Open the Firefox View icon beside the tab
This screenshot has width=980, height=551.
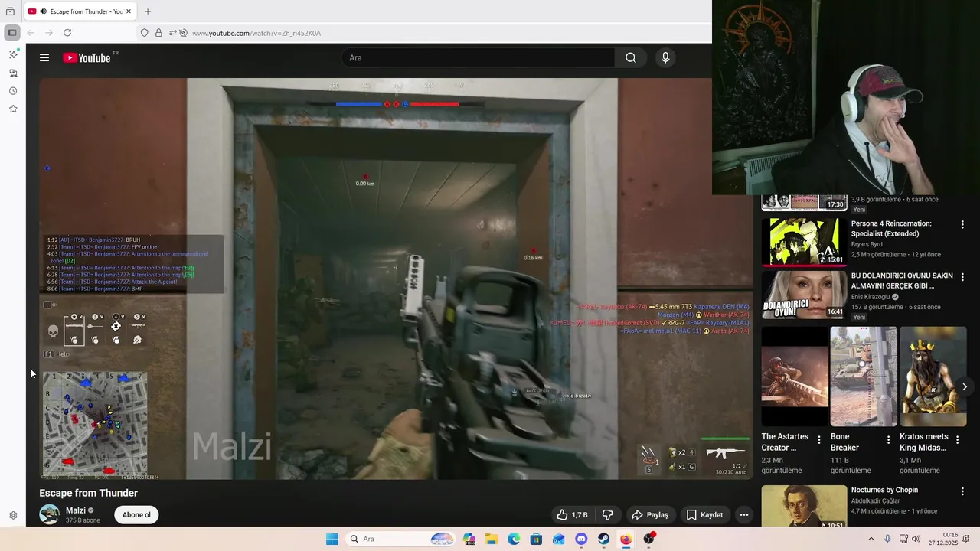[10, 11]
